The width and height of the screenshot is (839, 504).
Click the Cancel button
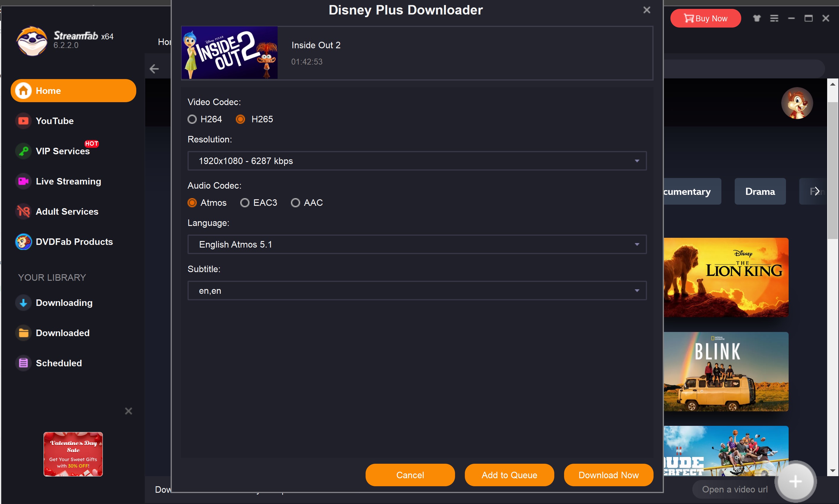coord(410,475)
